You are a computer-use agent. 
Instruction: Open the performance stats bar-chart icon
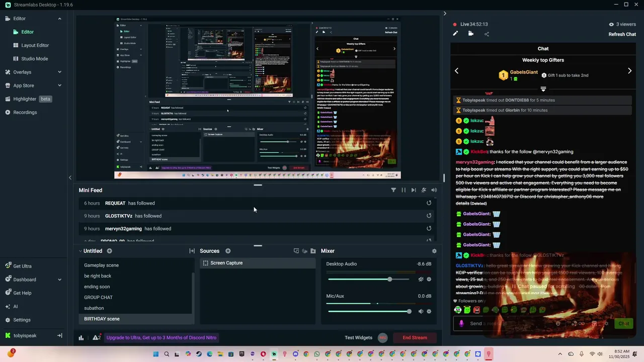tap(81, 338)
